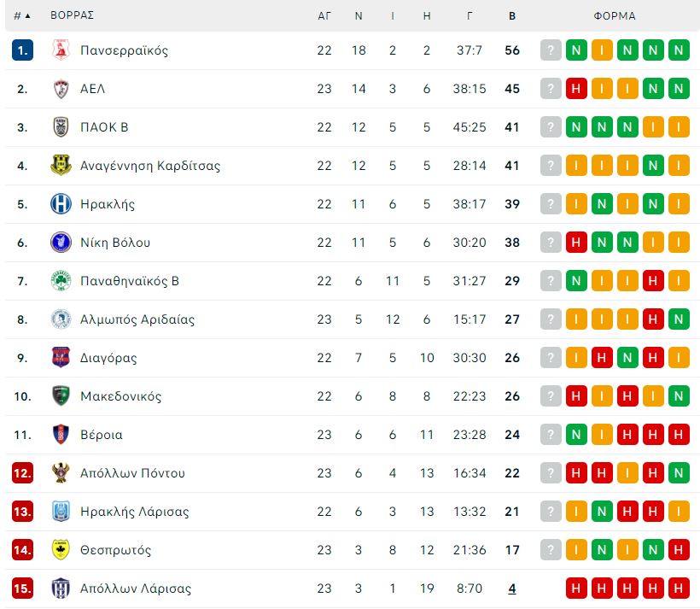Click the ΦΟΡΜΑ column header

[615, 15]
